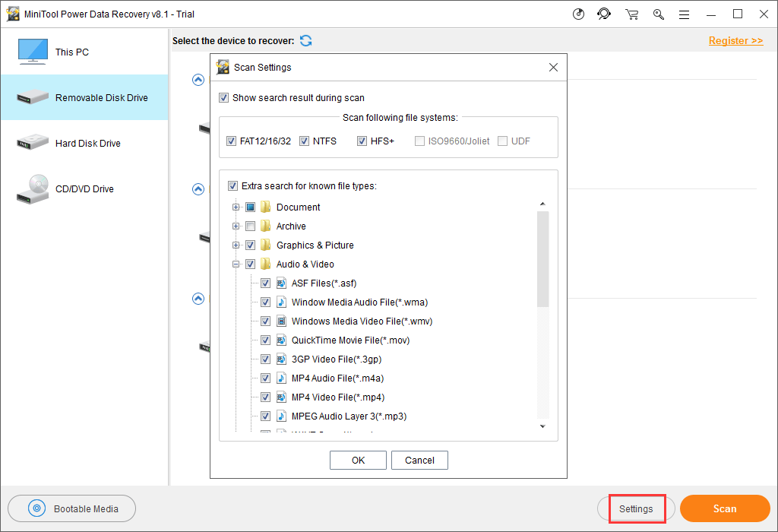Uncheck the HFS+ file system checkbox
Viewport: 778px width, 532px height.
pos(362,141)
